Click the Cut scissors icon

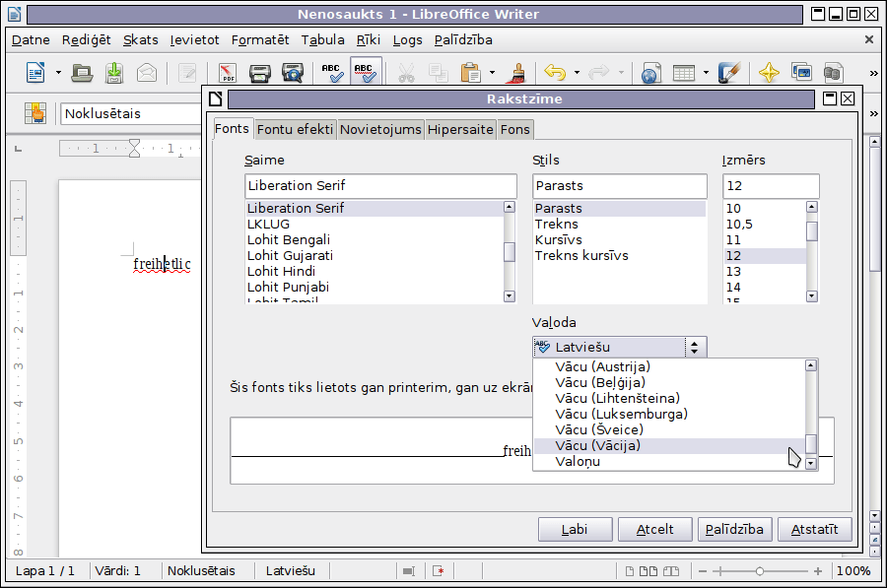click(x=406, y=72)
